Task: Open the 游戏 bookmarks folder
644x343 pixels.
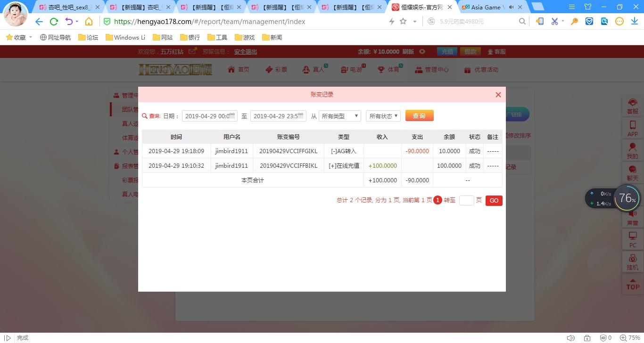Action: click(x=245, y=37)
